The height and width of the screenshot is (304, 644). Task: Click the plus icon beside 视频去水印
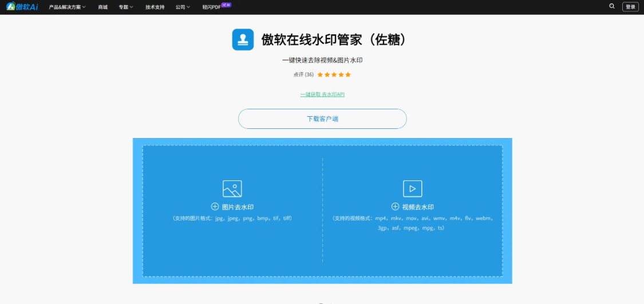point(395,207)
